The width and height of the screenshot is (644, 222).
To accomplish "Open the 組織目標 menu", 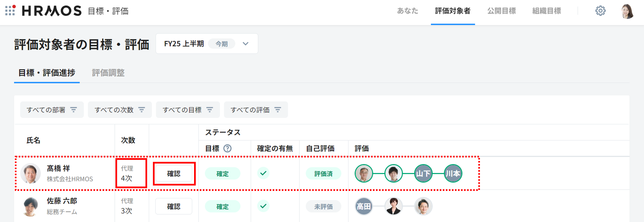I will point(546,11).
